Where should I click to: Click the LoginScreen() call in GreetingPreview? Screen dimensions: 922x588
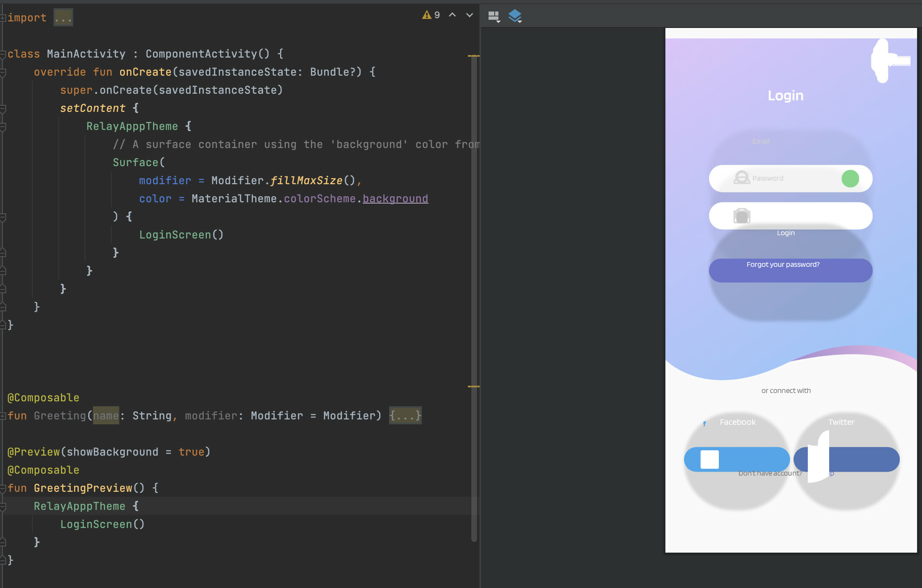[102, 524]
